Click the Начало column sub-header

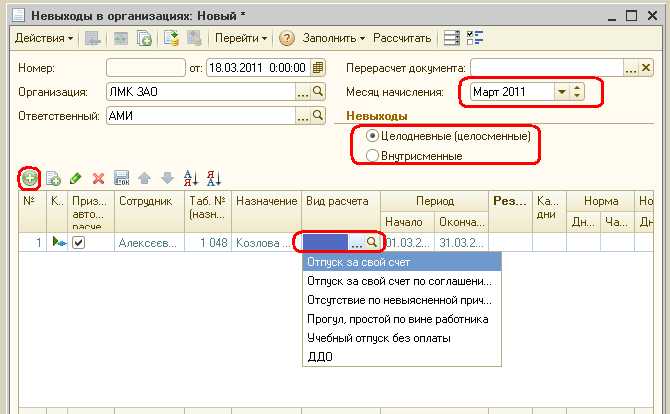407,222
